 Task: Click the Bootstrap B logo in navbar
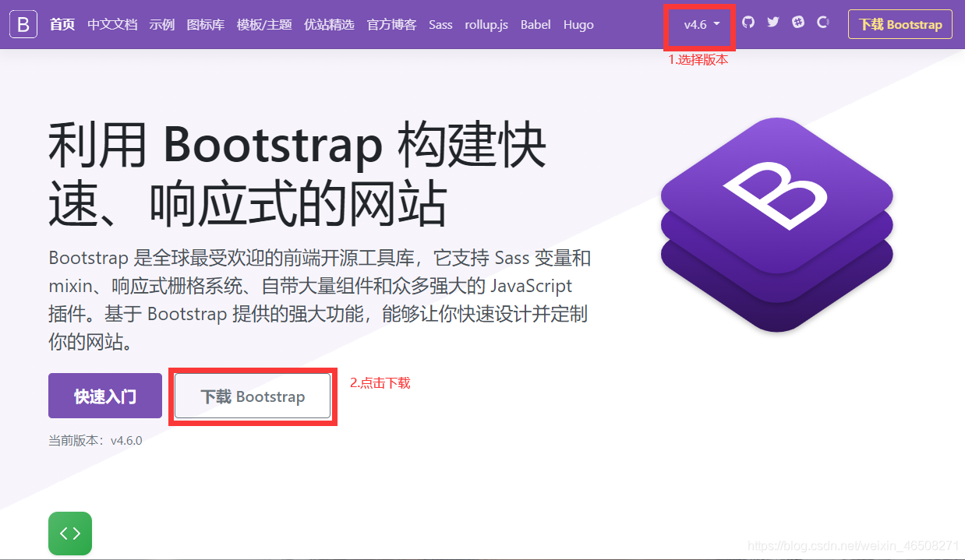[x=23, y=24]
